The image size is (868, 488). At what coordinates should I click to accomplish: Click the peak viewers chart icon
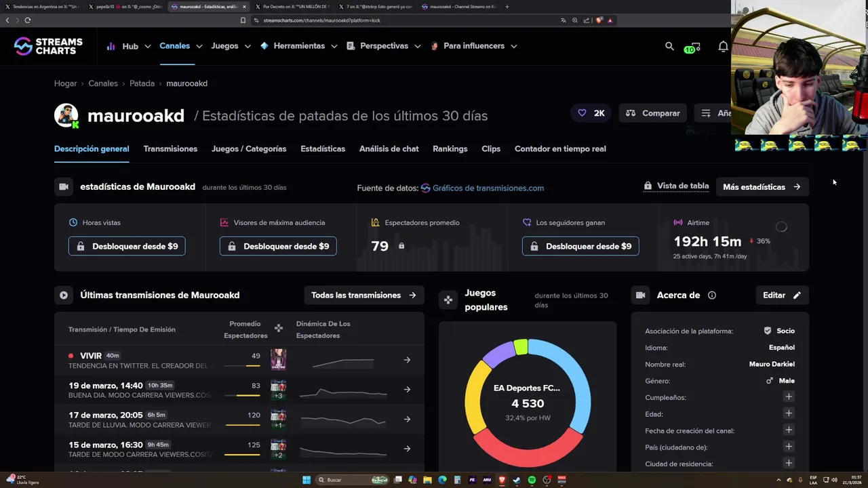(224, 222)
